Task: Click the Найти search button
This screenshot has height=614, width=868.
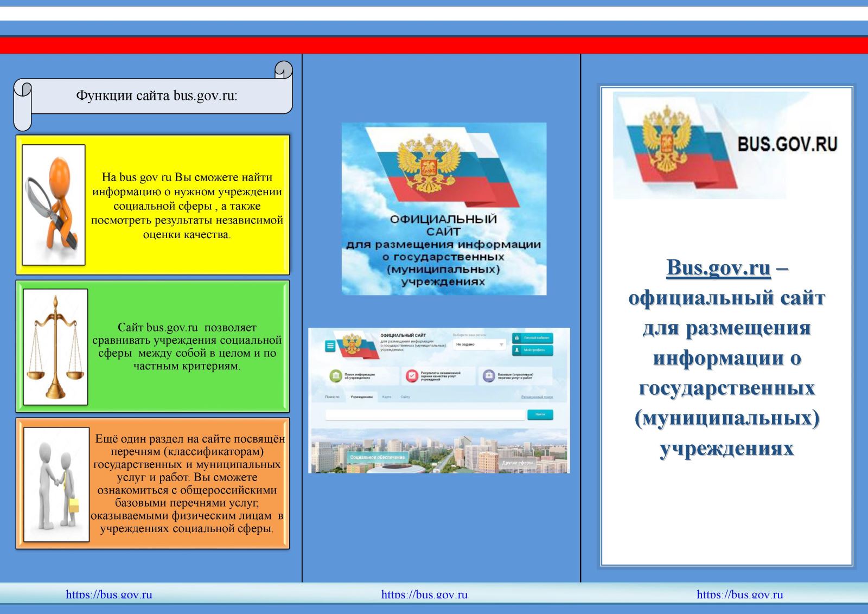Action: [x=540, y=414]
